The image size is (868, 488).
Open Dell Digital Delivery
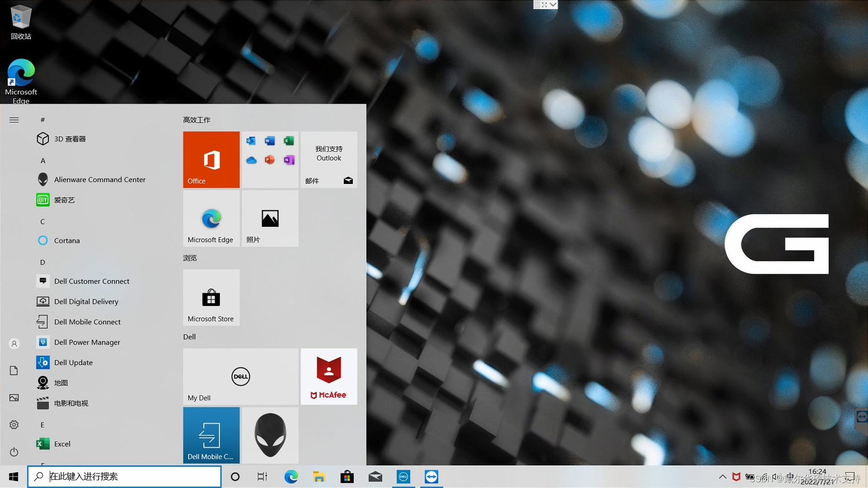coord(101,301)
